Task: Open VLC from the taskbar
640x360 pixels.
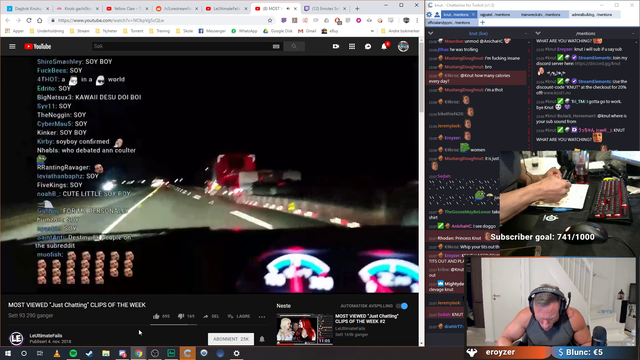Action: (x=57, y=353)
